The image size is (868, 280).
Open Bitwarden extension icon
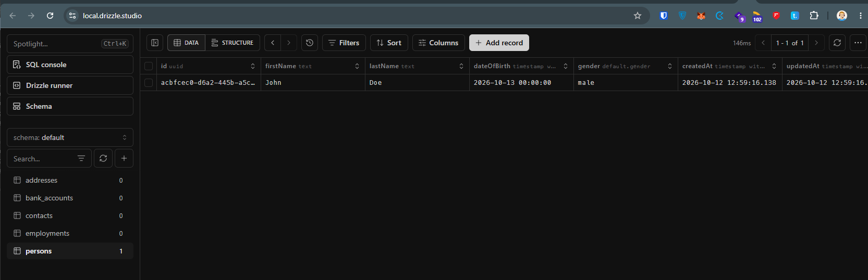point(664,16)
